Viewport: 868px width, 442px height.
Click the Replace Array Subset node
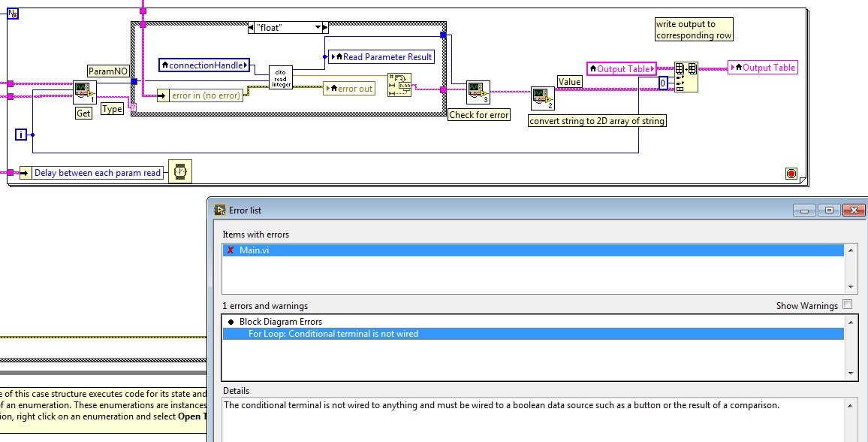pyautogui.click(x=686, y=77)
